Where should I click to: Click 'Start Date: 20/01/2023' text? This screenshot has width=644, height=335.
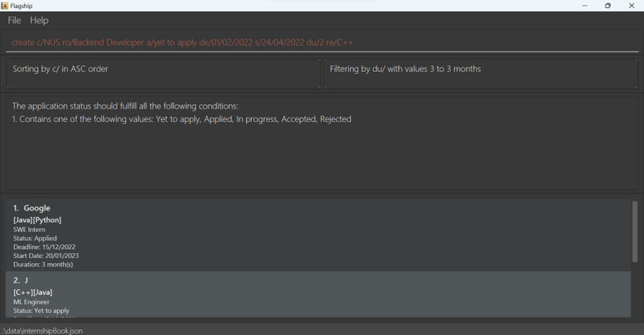click(x=46, y=255)
